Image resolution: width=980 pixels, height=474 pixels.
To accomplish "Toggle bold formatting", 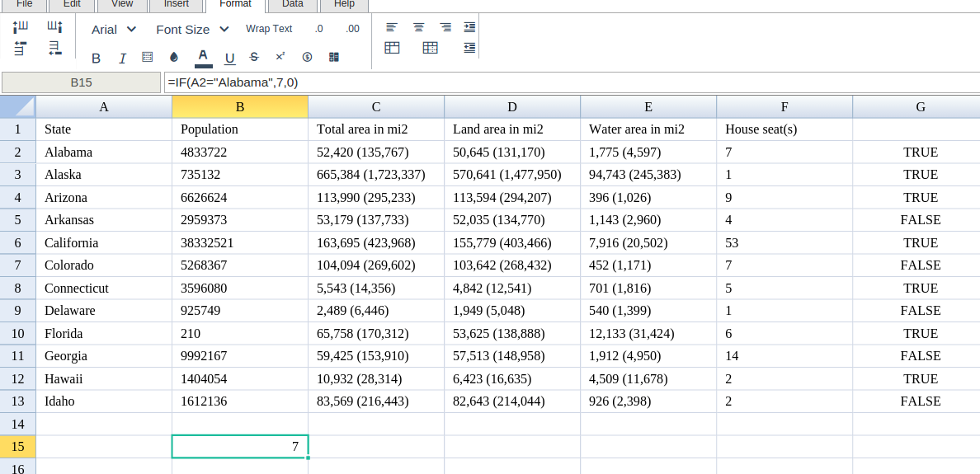I will [96, 58].
